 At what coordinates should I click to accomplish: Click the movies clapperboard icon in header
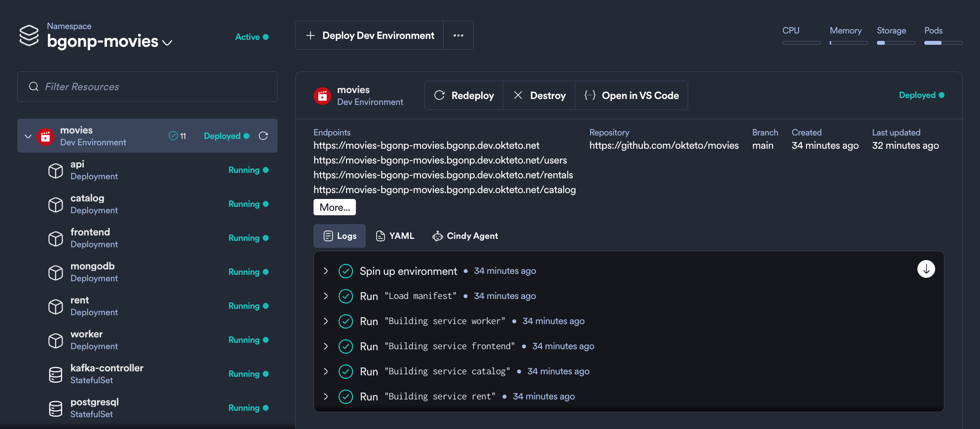pos(322,96)
